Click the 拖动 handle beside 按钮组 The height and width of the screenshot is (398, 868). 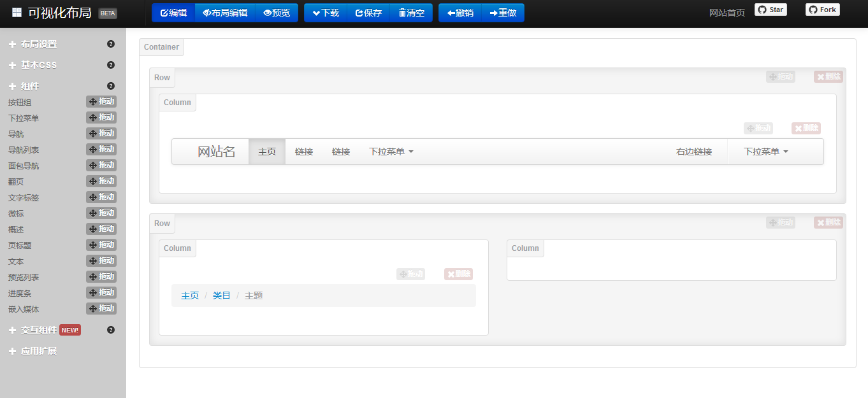(x=101, y=101)
